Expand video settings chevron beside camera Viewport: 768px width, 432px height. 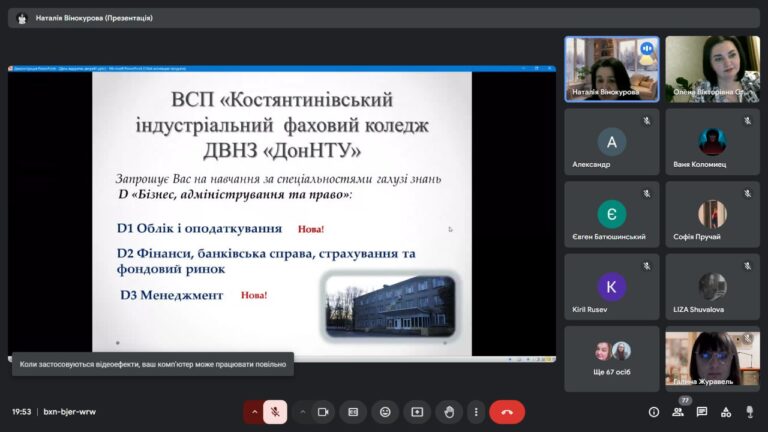click(x=303, y=412)
